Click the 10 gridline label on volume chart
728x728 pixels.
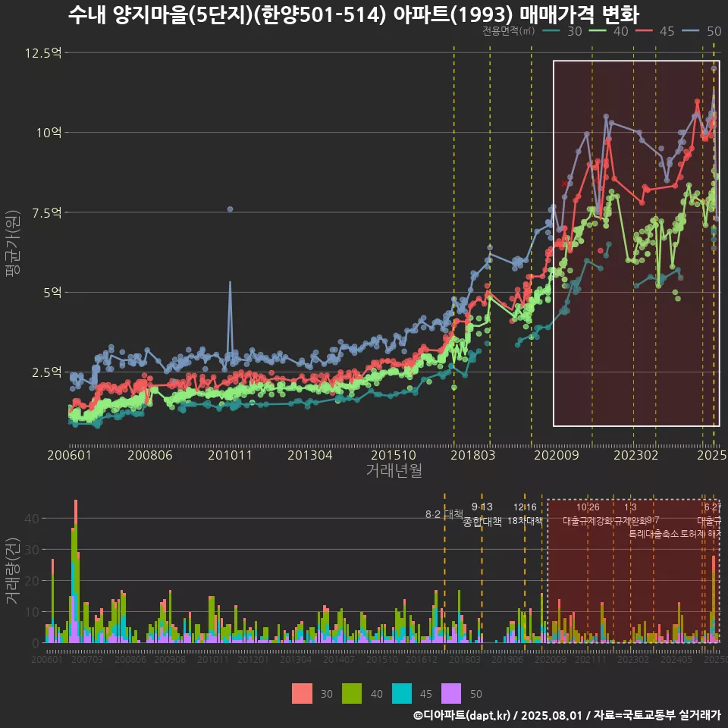pos(32,612)
